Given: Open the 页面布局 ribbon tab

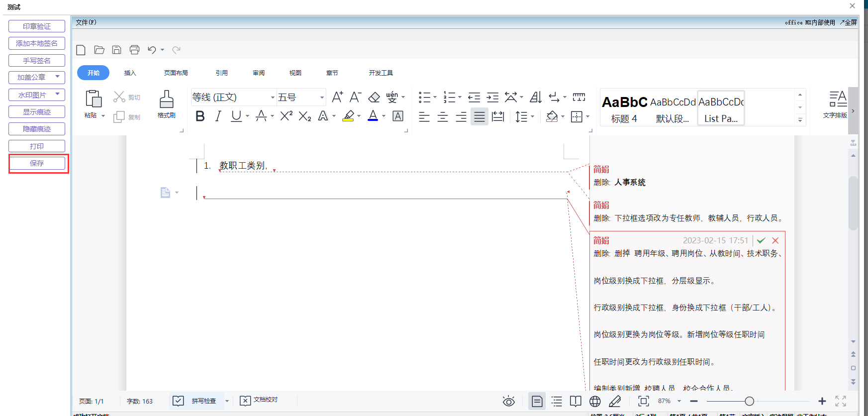Looking at the screenshot, I should (x=176, y=73).
